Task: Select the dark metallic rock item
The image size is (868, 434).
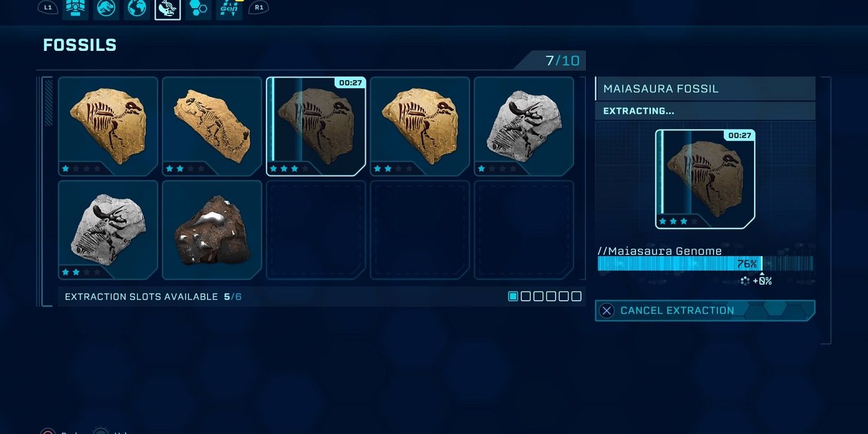Action: pos(212,230)
